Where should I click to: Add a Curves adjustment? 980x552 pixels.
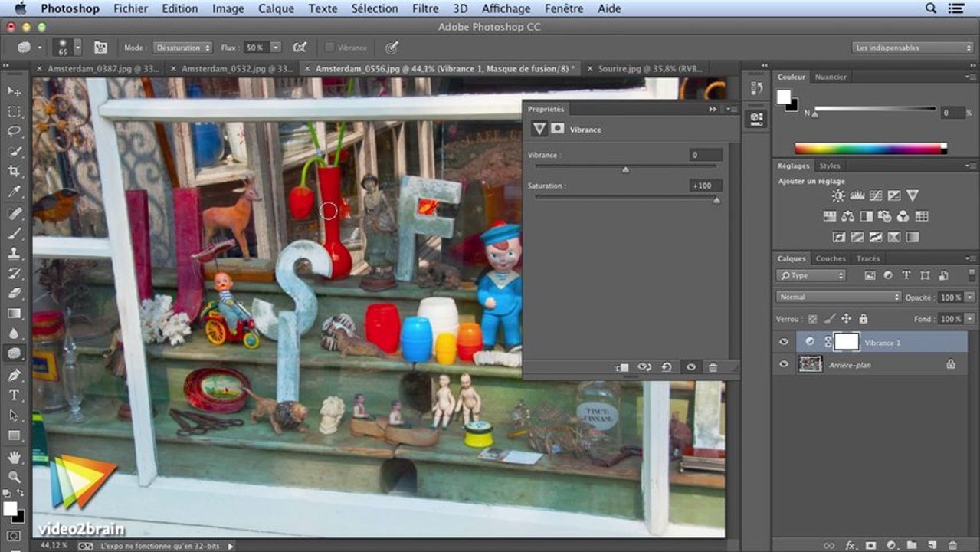pos(875,196)
